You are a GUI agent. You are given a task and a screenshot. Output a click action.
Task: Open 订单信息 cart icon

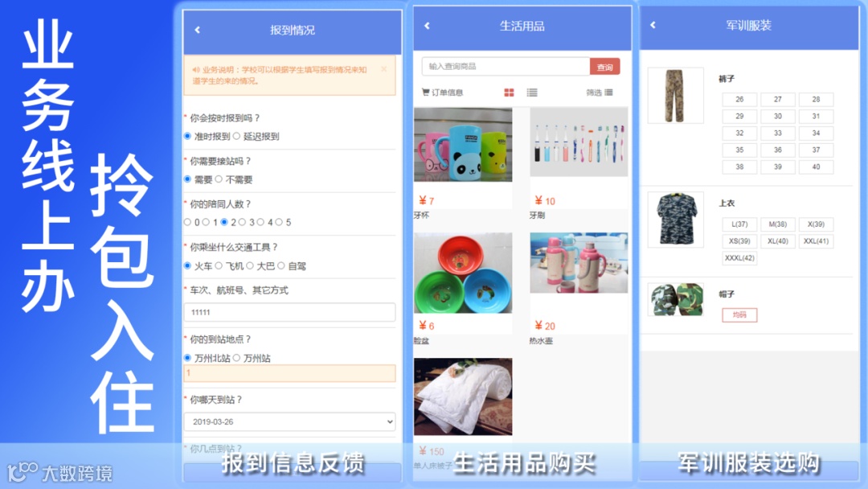[x=425, y=92]
